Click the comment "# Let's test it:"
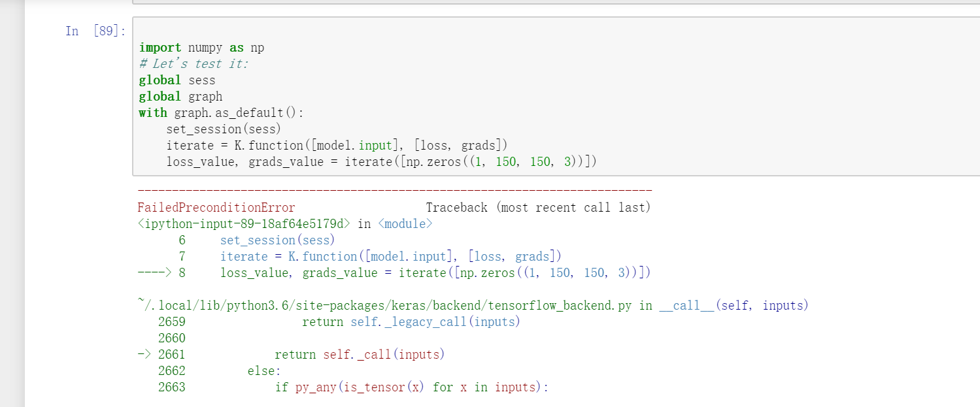Image resolution: width=980 pixels, height=407 pixels. pos(194,64)
